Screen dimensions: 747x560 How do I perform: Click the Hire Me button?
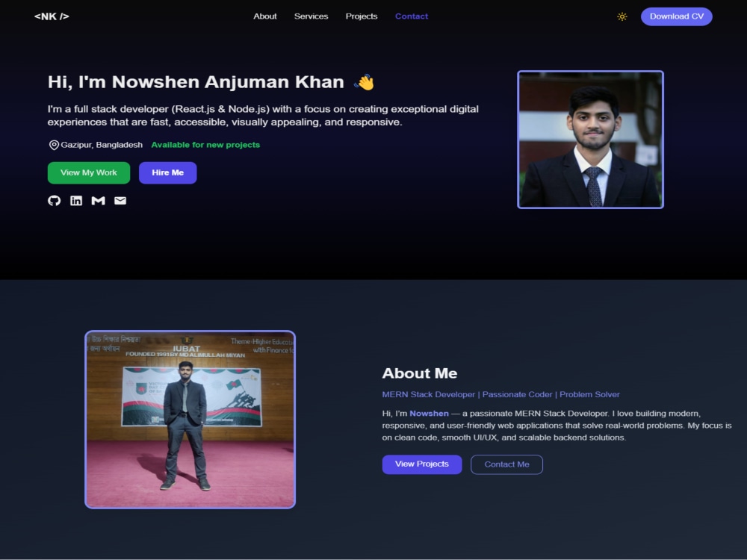pos(167,173)
